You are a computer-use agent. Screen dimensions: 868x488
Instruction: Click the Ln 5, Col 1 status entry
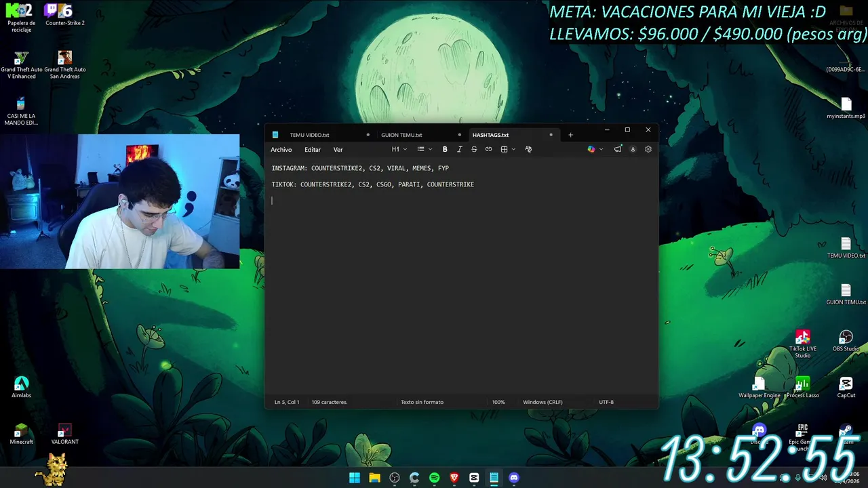tap(287, 402)
